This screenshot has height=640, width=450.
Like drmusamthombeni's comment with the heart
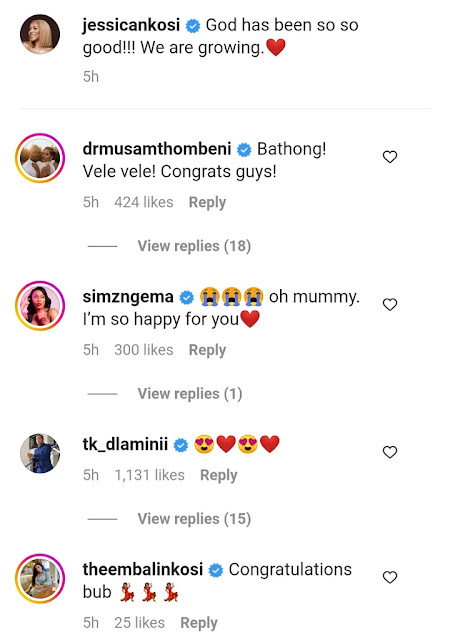(x=390, y=157)
